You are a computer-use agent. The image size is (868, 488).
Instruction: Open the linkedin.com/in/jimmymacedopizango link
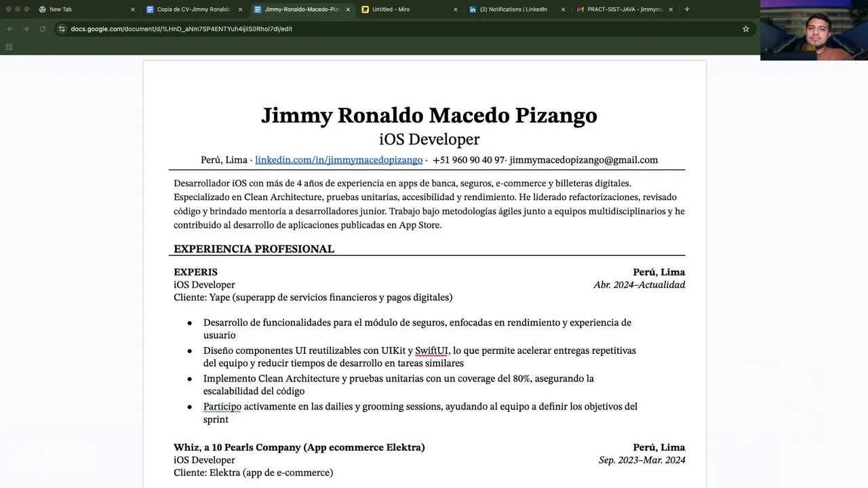coord(338,160)
